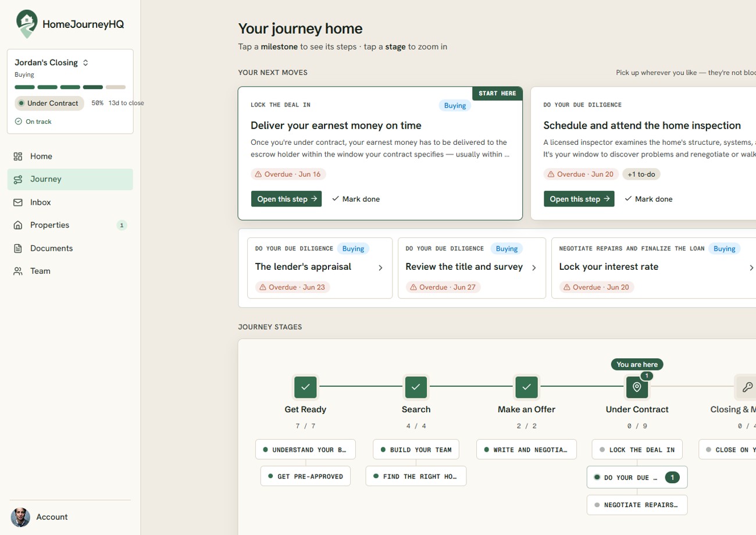Click warning icon on Overdue Jun 16 badge

259,174
